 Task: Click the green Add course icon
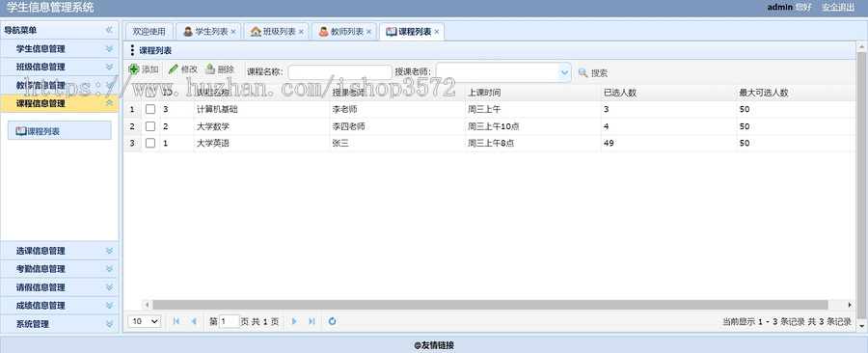pos(133,69)
